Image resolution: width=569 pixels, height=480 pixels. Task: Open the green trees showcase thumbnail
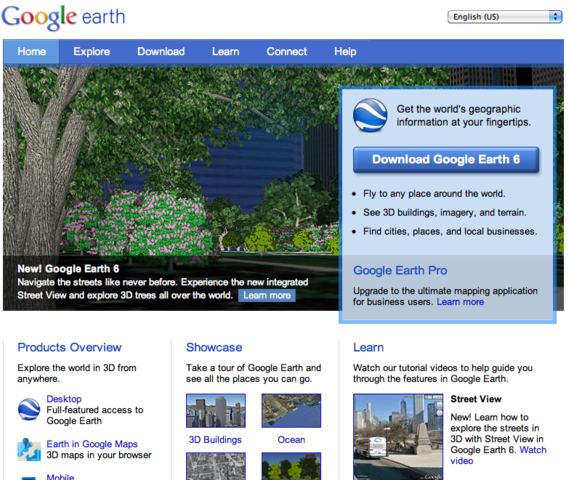[291, 466]
